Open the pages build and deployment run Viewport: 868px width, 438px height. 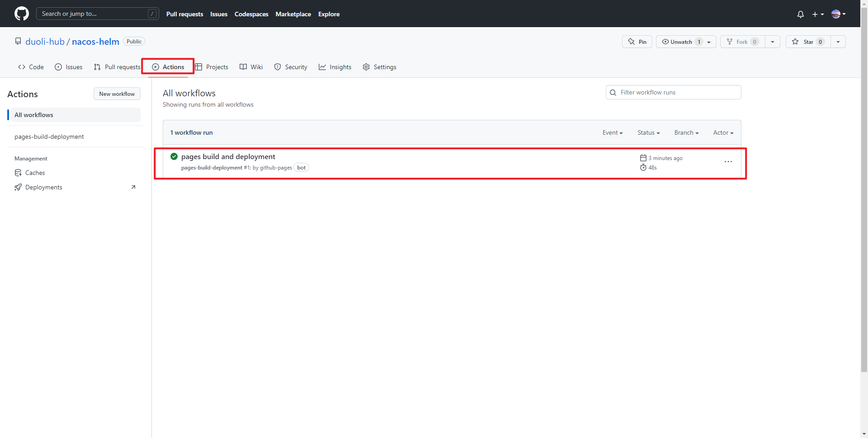(x=228, y=156)
